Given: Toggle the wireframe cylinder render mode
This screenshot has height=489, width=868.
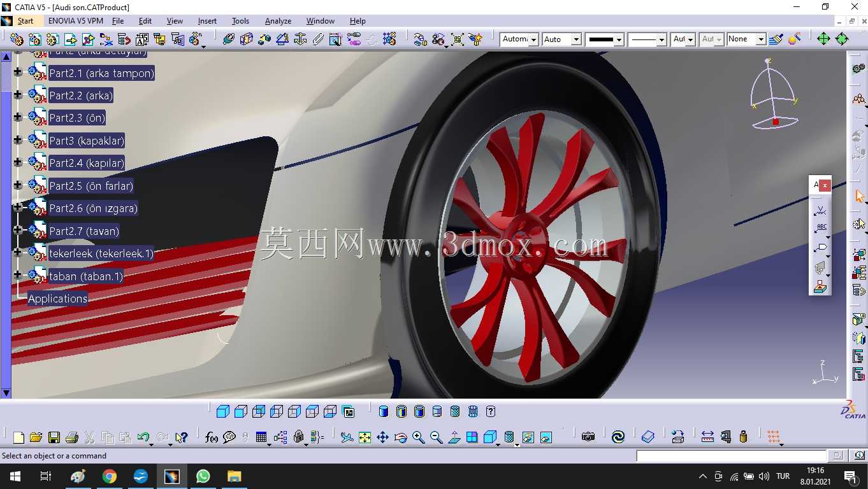Looking at the screenshot, I should click(473, 411).
